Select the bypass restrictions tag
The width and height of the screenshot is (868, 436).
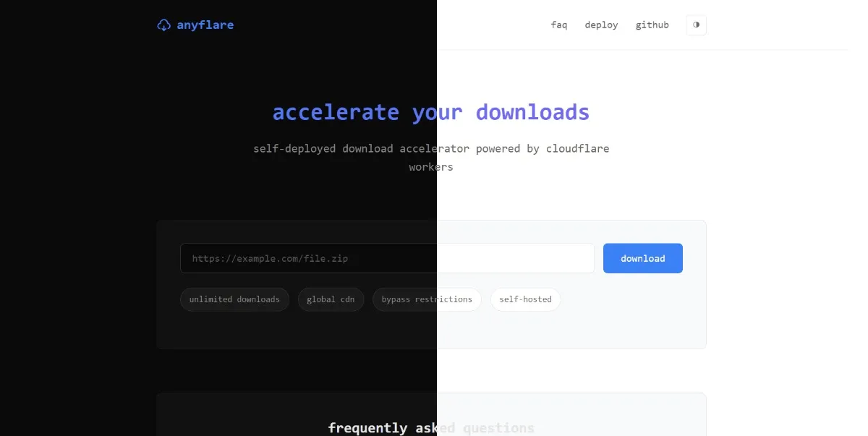[x=427, y=299]
